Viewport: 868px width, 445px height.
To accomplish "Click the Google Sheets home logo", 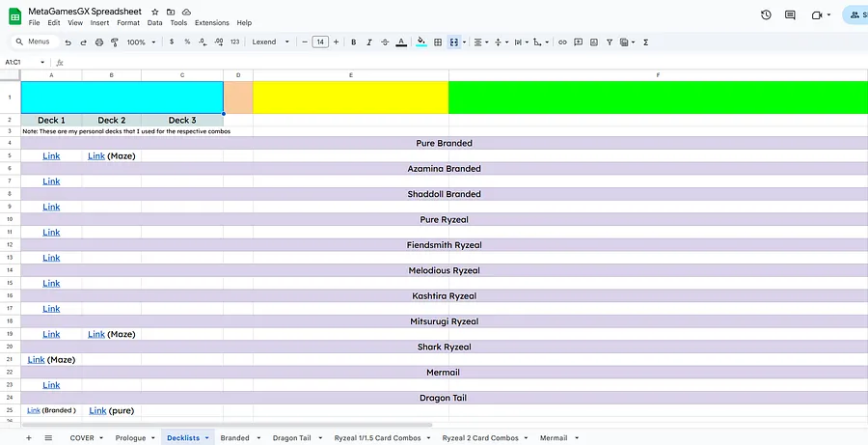I will 14,16.
